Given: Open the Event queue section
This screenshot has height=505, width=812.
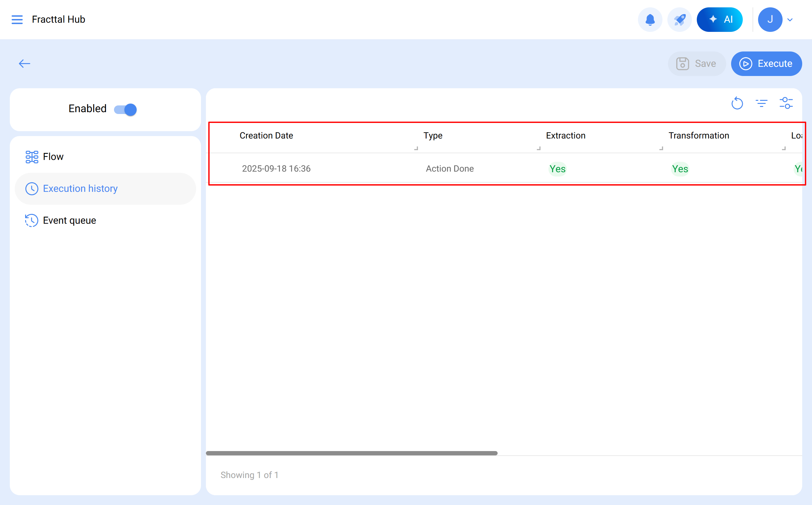Looking at the screenshot, I should tap(70, 220).
